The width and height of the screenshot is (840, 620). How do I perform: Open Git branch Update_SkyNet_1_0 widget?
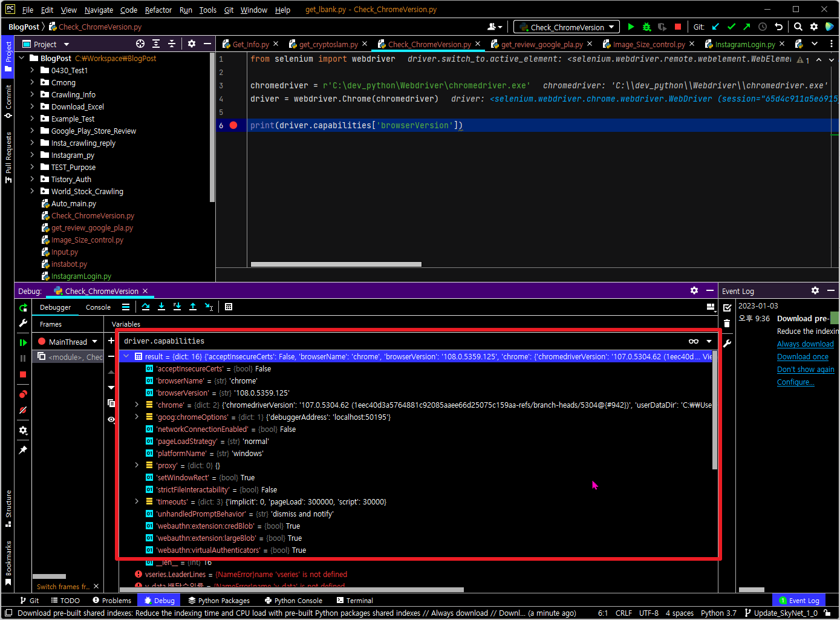tap(781, 613)
